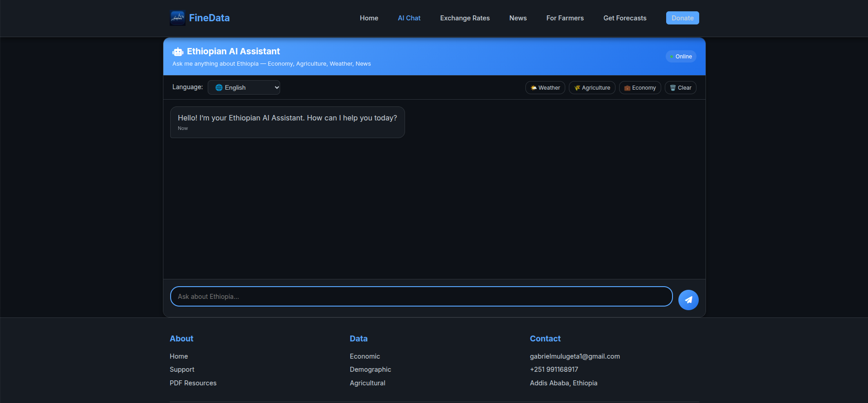This screenshot has width=868, height=403.
Task: Open the Demographic data link
Action: 370,369
